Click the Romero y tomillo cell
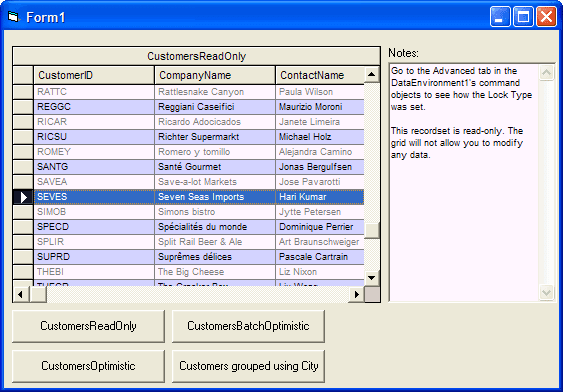Image resolution: width=563 pixels, height=392 pixels. click(215, 152)
